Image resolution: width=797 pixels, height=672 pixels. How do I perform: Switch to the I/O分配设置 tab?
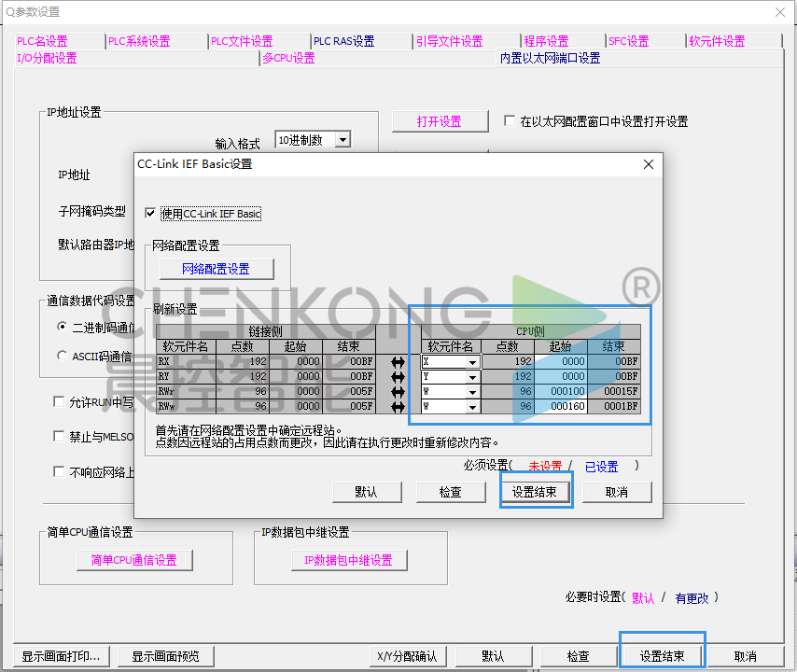[x=47, y=58]
